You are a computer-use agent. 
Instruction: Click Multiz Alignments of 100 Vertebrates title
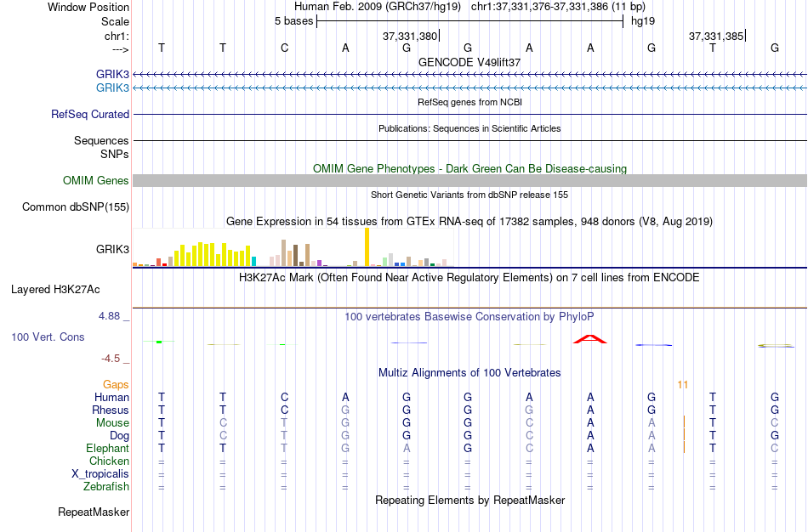(x=469, y=372)
